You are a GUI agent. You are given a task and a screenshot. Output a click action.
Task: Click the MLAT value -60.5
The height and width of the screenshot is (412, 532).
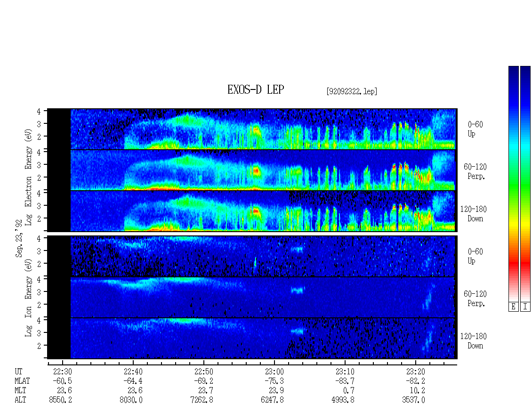(x=63, y=381)
